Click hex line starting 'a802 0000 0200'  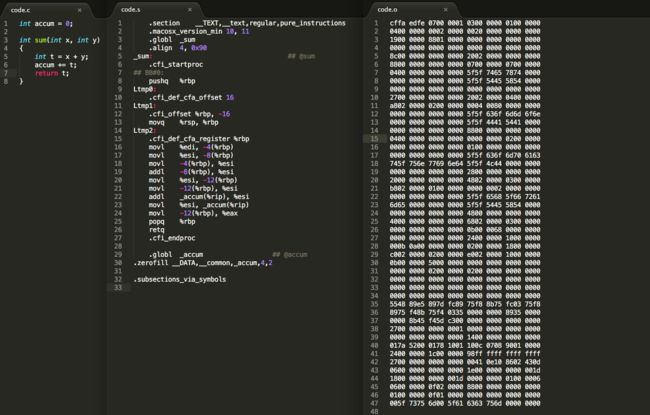tap(465, 106)
